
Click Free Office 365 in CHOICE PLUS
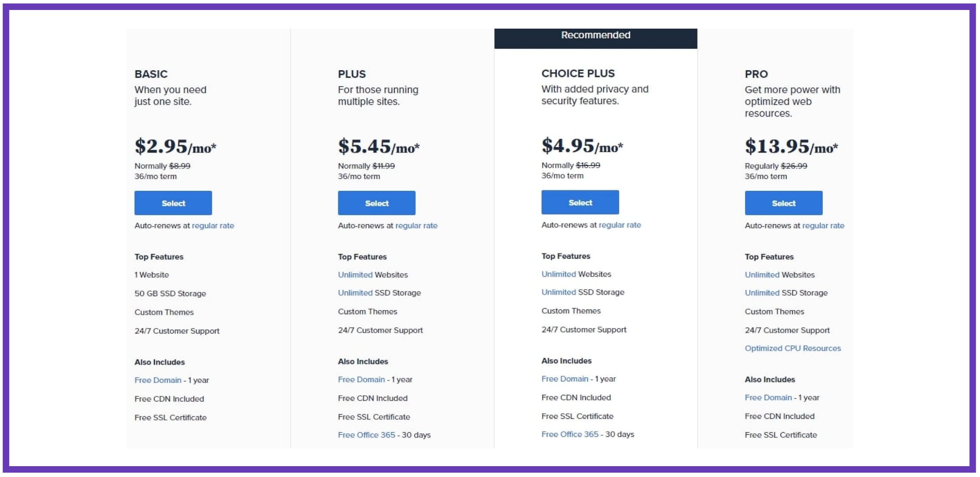(570, 434)
